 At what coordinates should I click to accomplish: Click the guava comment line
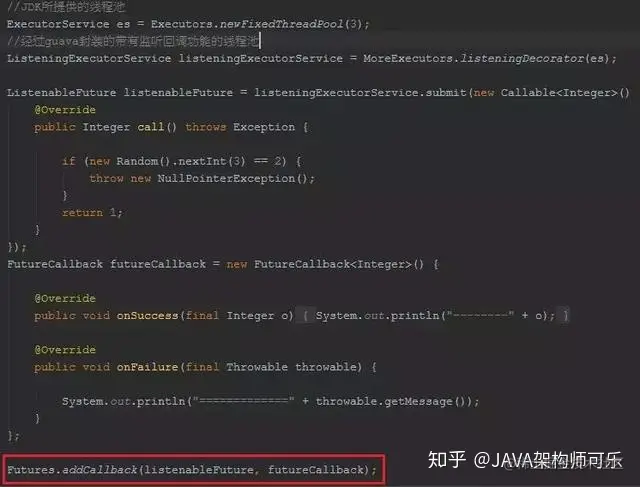click(133, 41)
